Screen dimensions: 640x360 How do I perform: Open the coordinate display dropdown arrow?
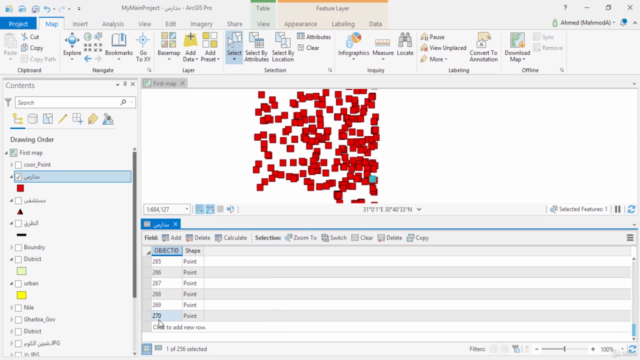(x=419, y=209)
